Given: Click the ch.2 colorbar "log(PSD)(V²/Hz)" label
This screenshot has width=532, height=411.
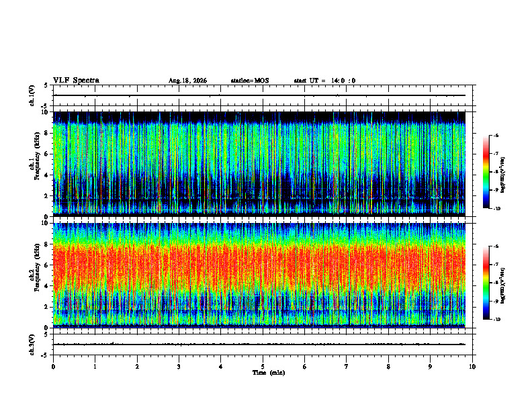Looking at the screenshot, I should click(503, 285).
